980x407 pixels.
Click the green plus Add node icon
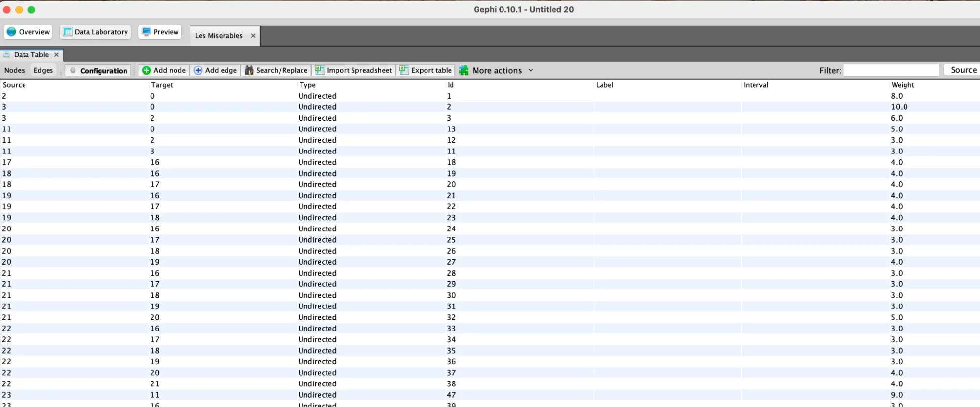tap(146, 70)
